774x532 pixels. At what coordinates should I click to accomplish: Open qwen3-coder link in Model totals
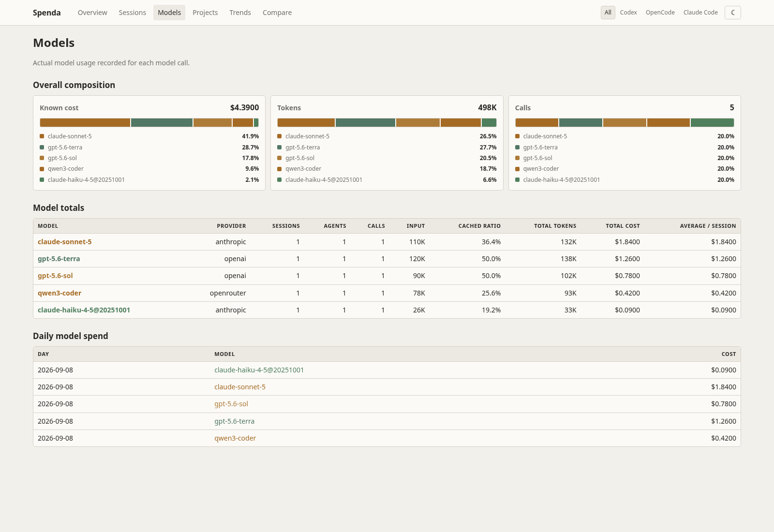pyautogui.click(x=60, y=293)
